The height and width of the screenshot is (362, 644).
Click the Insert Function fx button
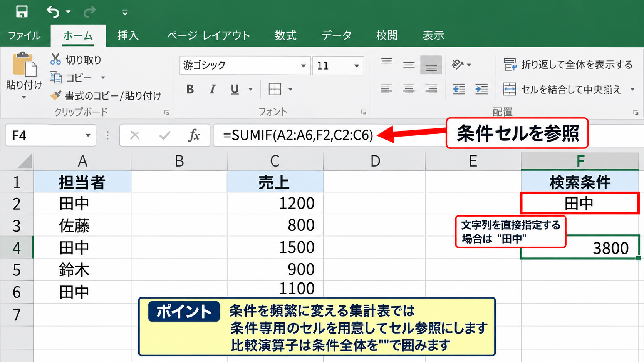pyautogui.click(x=194, y=135)
